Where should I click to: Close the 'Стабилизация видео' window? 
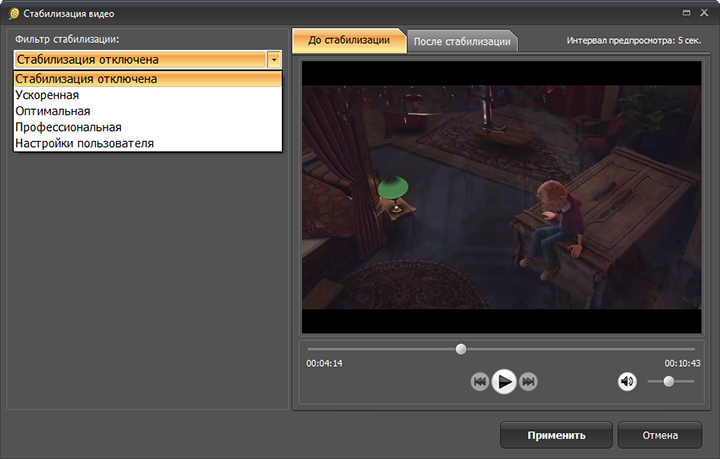(x=704, y=13)
